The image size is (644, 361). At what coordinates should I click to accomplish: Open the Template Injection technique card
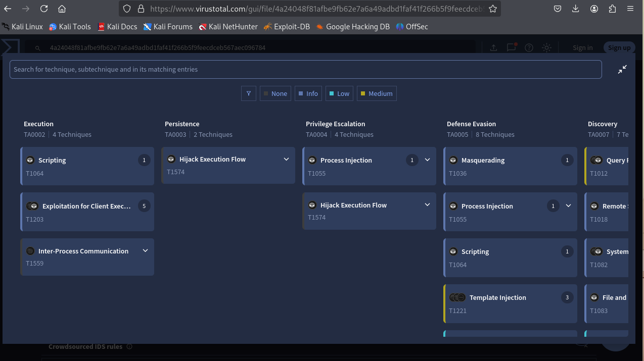(x=511, y=303)
